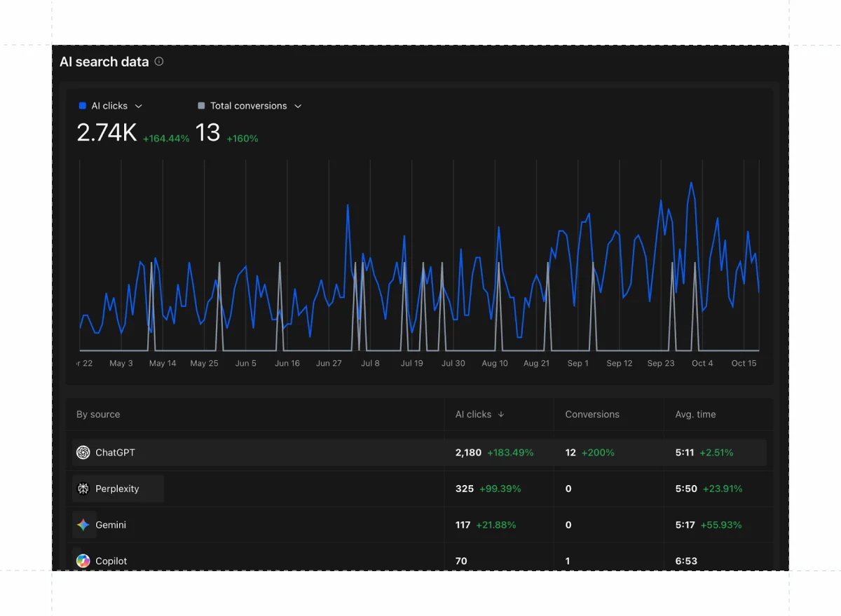
Task: Sort by the Conversions column header
Action: (591, 414)
